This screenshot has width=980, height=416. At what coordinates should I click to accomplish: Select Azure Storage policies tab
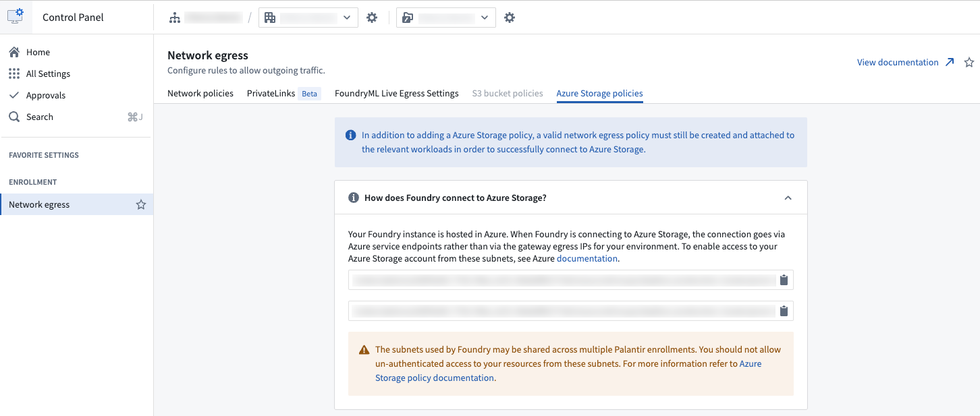click(x=599, y=93)
